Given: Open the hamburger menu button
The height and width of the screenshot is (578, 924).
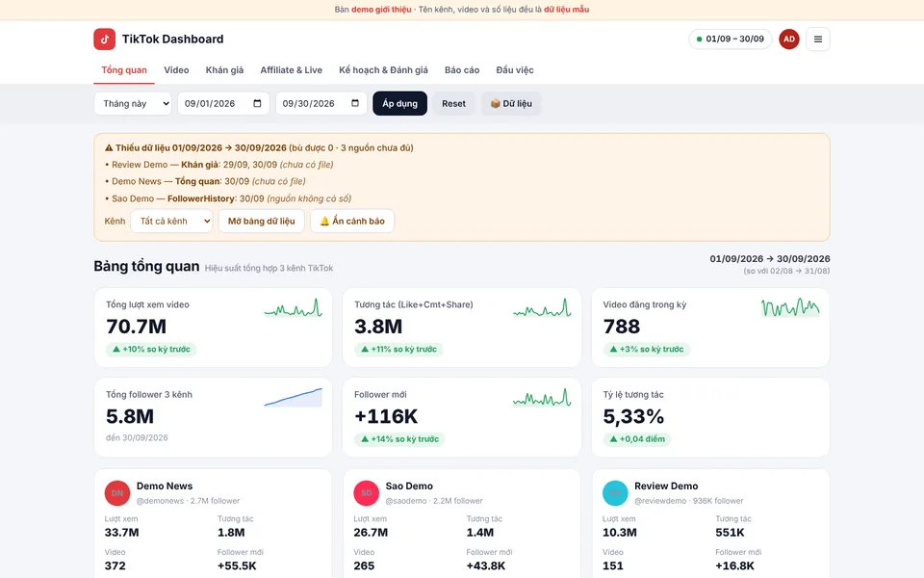Looking at the screenshot, I should point(817,39).
